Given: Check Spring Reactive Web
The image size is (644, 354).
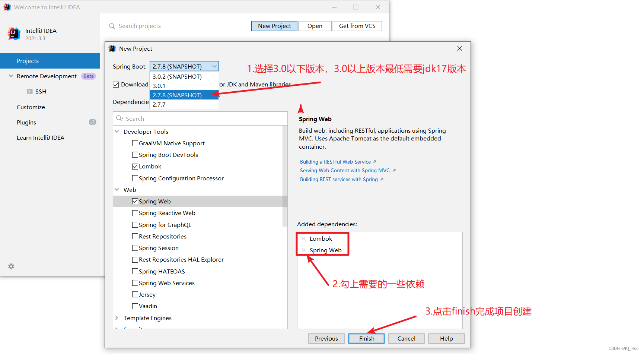Looking at the screenshot, I should coord(135,213).
